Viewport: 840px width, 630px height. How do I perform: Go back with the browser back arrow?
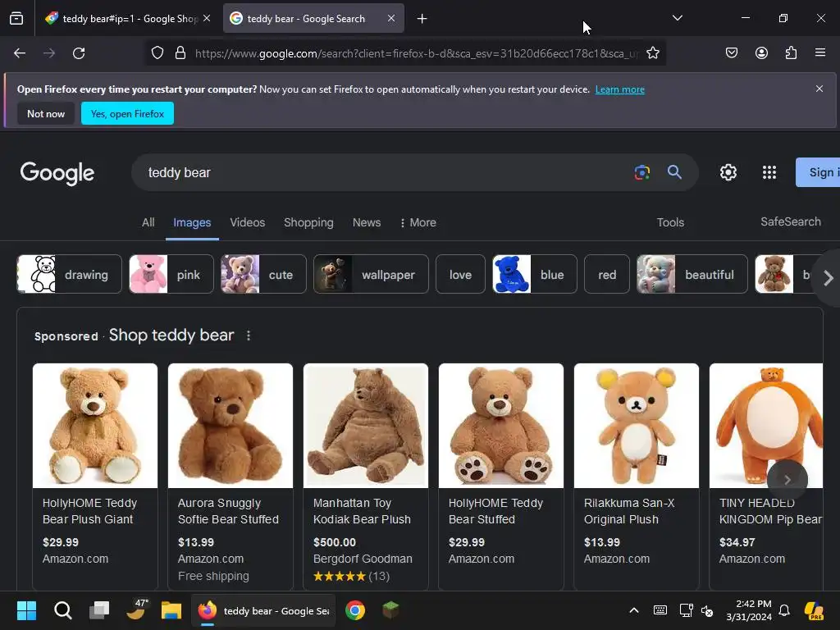coord(20,53)
